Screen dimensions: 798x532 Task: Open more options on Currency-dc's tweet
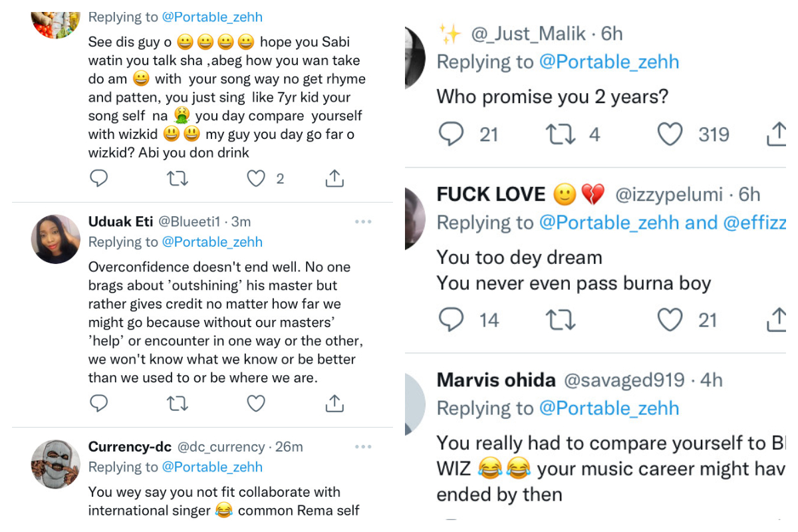click(363, 446)
